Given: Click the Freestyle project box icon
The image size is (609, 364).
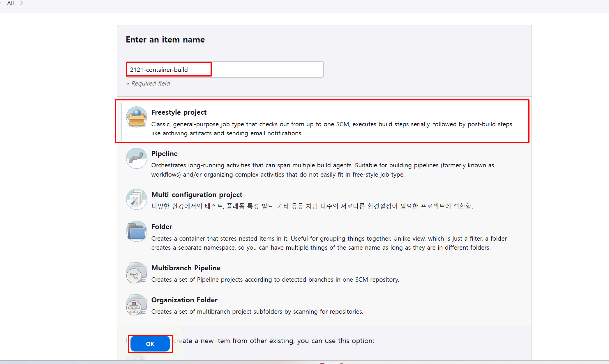Looking at the screenshot, I should coord(136,117).
